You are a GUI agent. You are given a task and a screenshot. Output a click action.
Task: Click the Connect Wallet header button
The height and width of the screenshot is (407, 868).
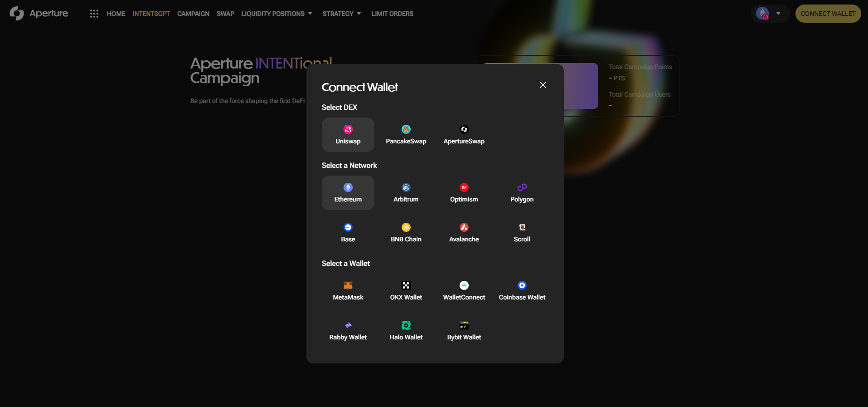[x=828, y=14]
